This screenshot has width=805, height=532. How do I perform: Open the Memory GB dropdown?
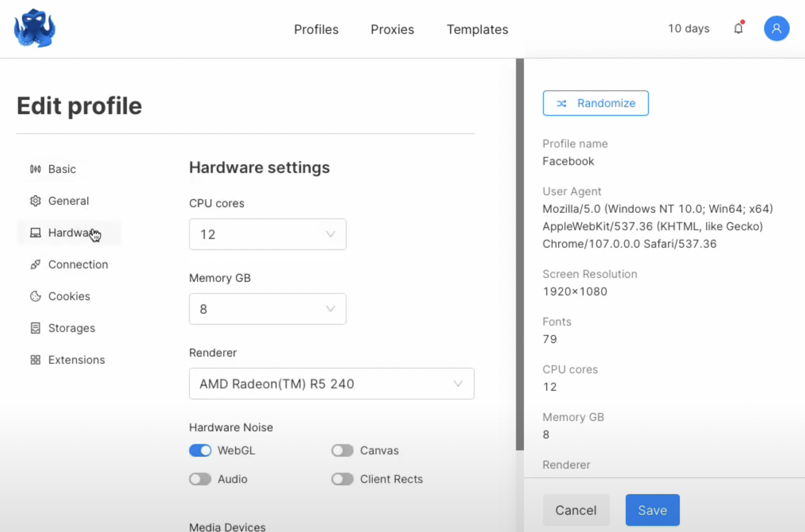click(267, 309)
